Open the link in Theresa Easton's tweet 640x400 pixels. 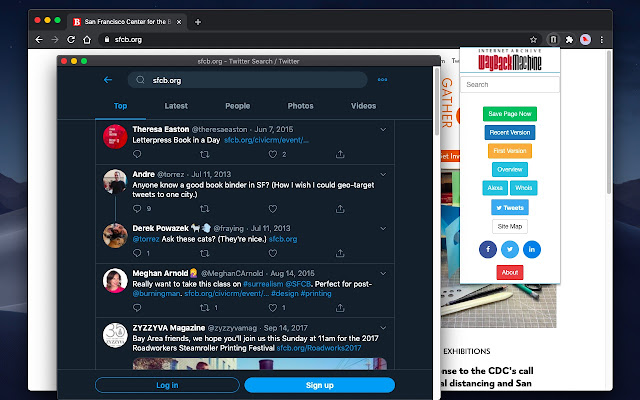(266, 140)
